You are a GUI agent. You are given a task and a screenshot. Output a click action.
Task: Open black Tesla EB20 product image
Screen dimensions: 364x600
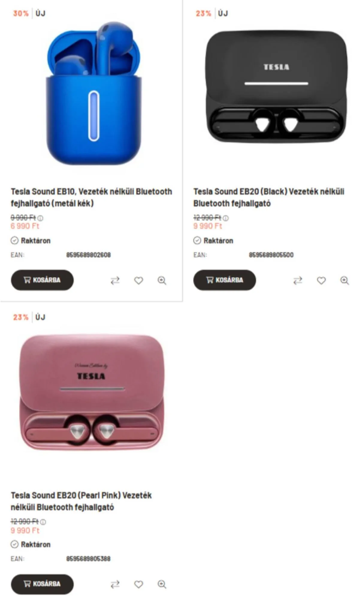[276, 86]
